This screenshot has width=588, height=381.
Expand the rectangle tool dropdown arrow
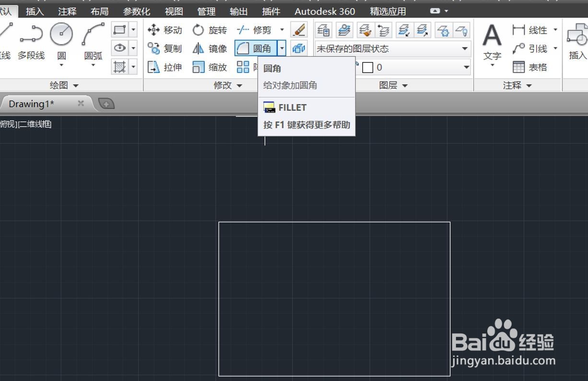(x=133, y=30)
